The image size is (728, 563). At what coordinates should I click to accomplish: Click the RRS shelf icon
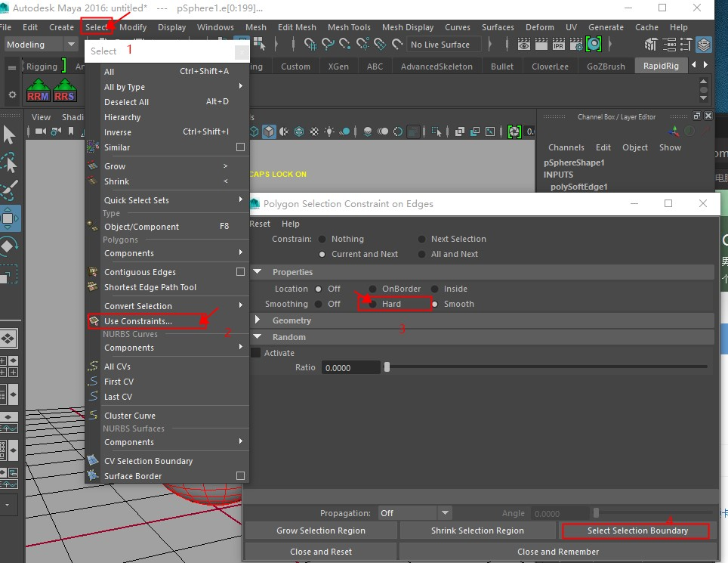(x=64, y=91)
